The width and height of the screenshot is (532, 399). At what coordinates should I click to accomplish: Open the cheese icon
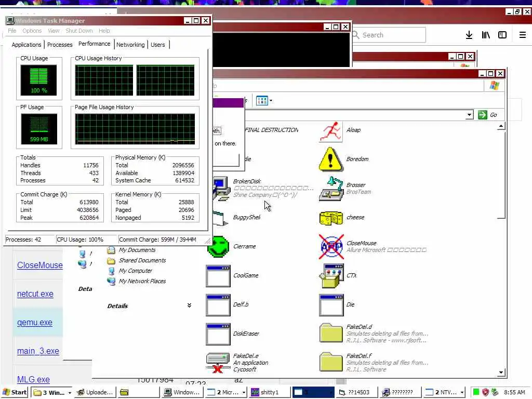click(x=331, y=218)
